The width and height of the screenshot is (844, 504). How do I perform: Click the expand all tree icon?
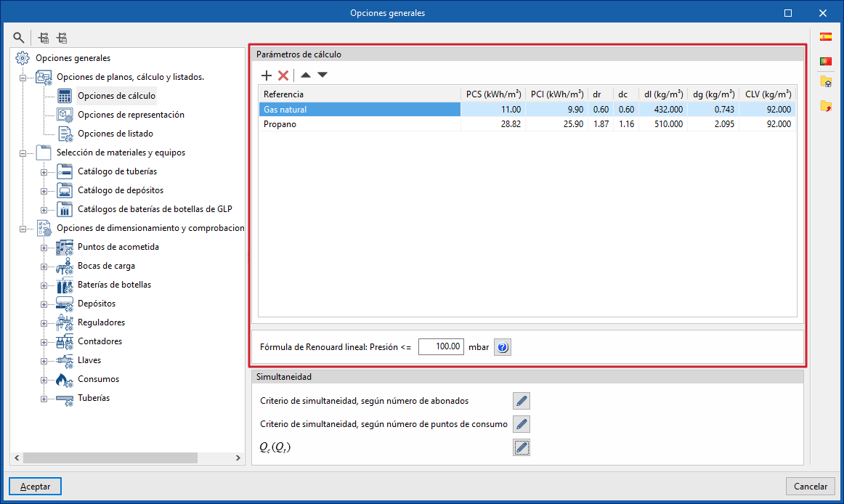pos(44,38)
